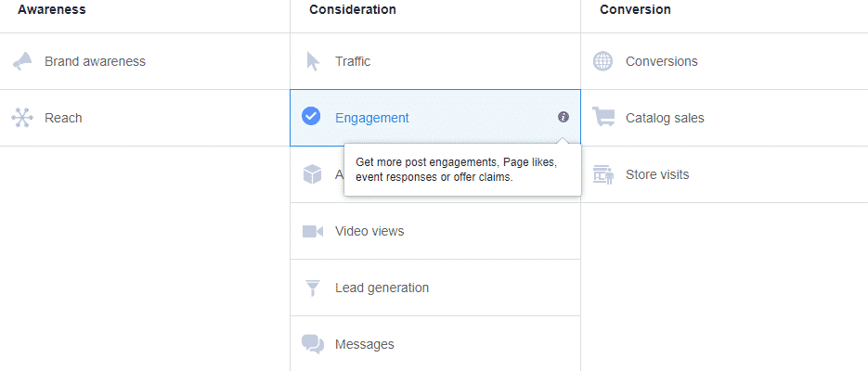Select the Lead generation objective
This screenshot has width=868, height=371.
click(382, 288)
